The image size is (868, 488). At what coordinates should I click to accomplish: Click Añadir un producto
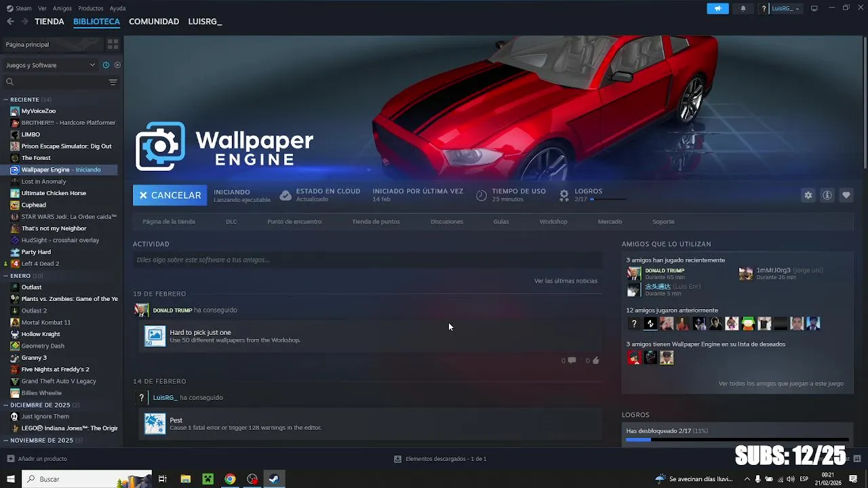pos(37,459)
